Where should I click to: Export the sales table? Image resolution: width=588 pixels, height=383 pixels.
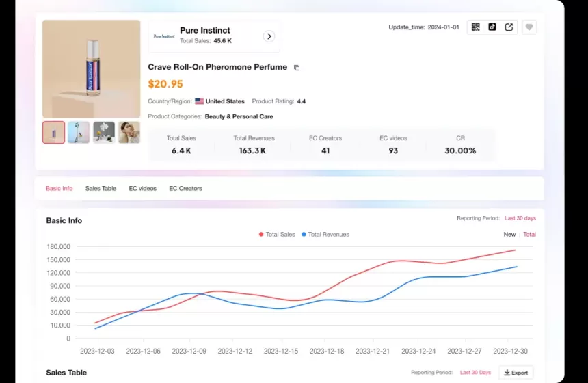click(x=516, y=373)
